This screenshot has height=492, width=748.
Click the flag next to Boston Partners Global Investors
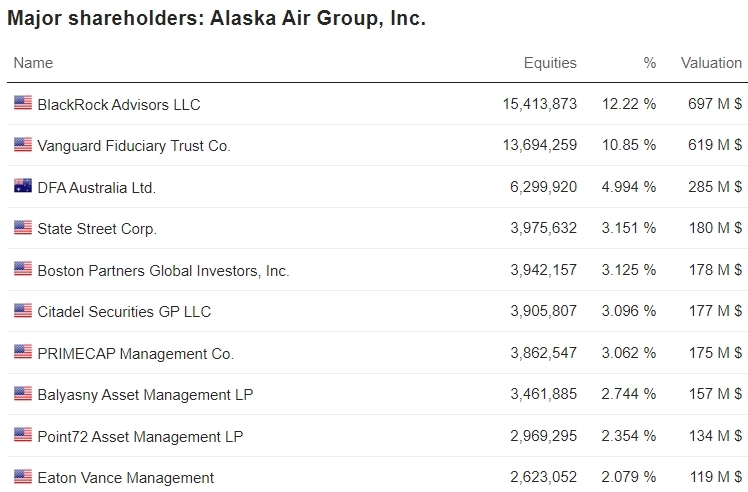pos(22,269)
